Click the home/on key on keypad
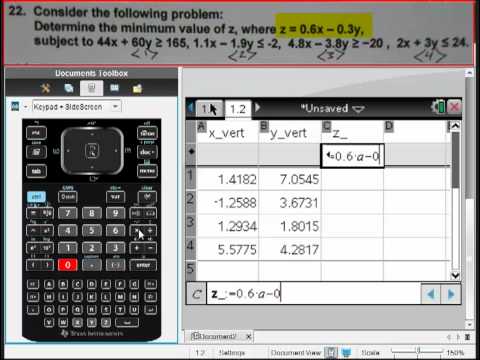Image resolution: width=480 pixels, height=360 pixels. (x=147, y=133)
